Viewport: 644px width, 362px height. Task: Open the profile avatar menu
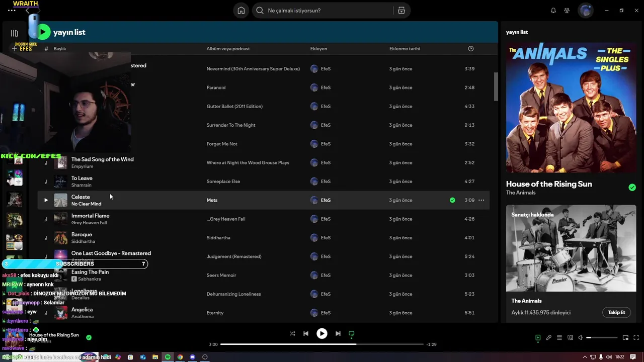(x=586, y=11)
